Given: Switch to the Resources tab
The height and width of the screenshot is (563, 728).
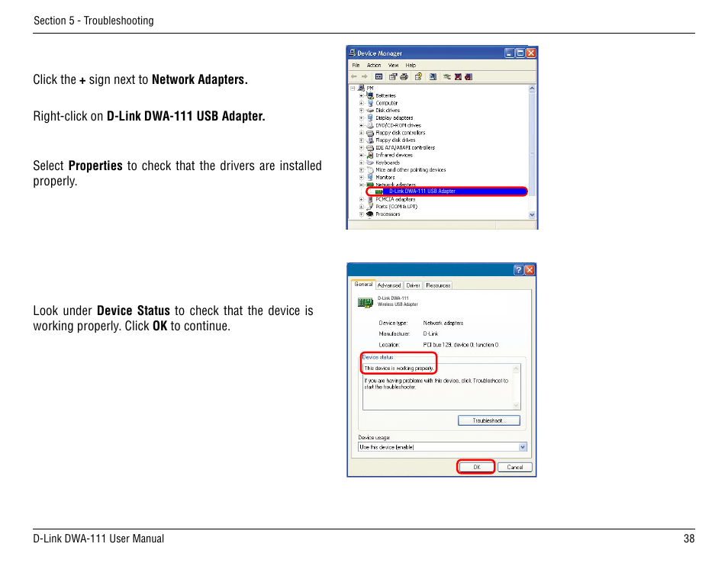Looking at the screenshot, I should [x=438, y=285].
